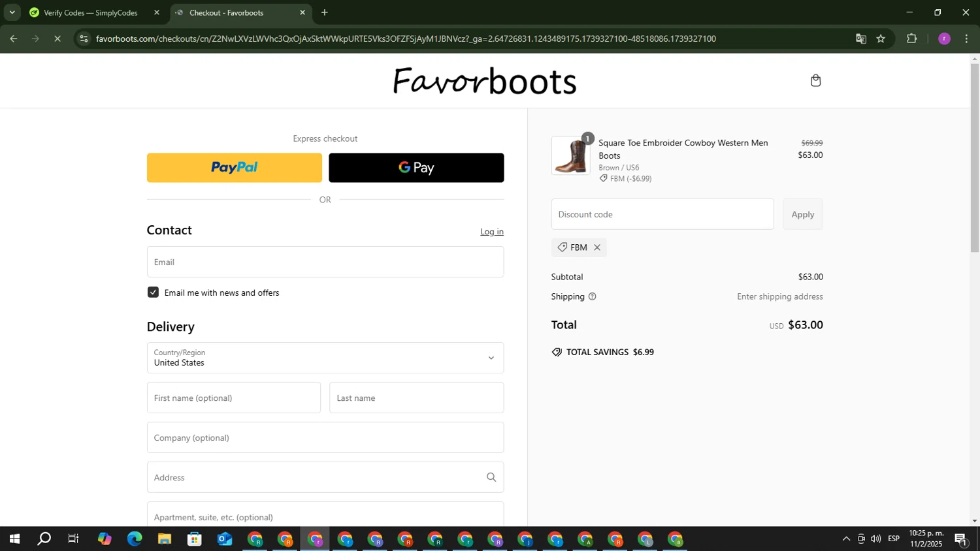Click the Apply discount button

tap(803, 214)
